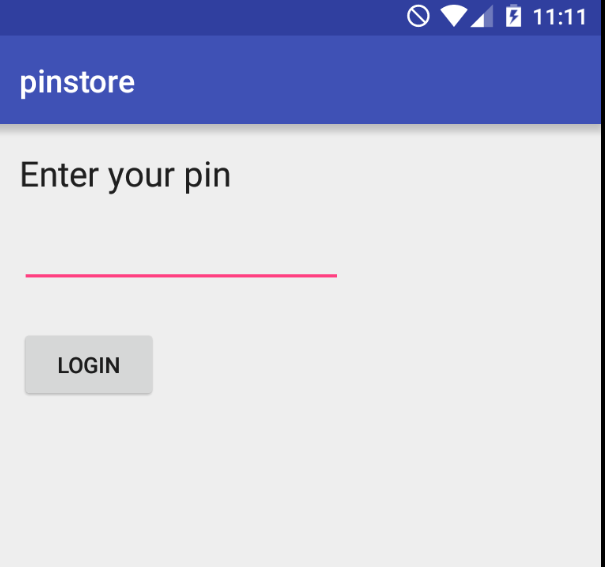Screen dimensions: 605x567
Task: Click the fan-shaped wireless network icon
Action: coord(453,17)
